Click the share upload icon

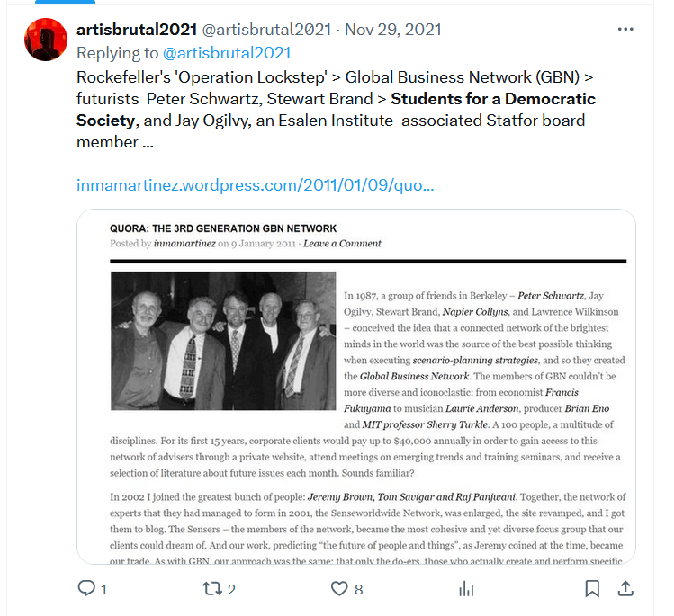point(625,588)
